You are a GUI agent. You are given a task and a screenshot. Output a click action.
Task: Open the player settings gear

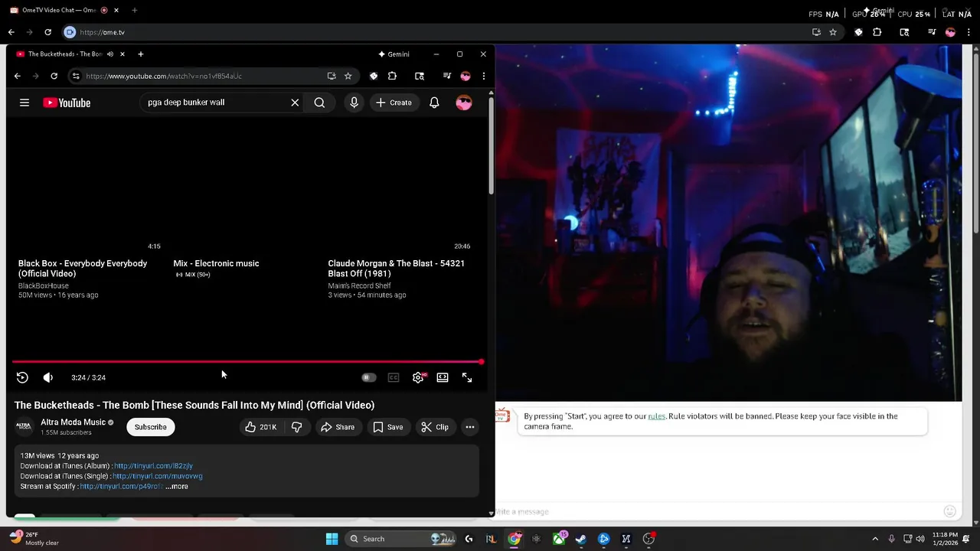(x=418, y=377)
